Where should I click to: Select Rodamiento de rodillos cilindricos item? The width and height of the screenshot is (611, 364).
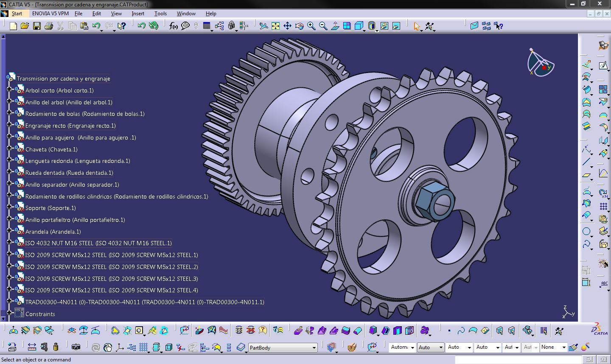point(117,196)
